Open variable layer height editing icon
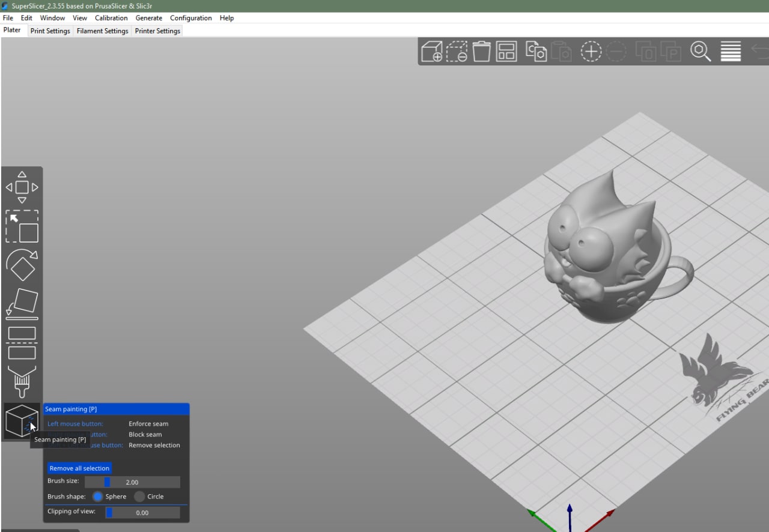 pos(731,52)
